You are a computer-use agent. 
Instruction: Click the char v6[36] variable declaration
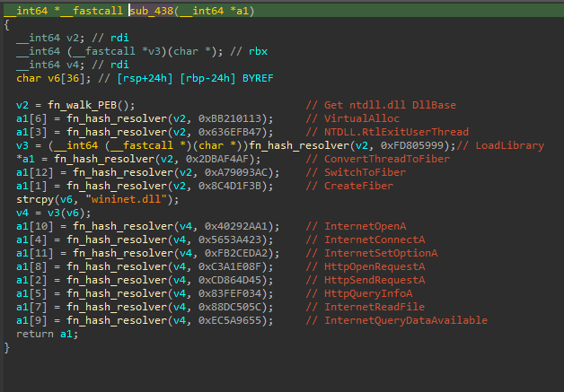[46, 78]
